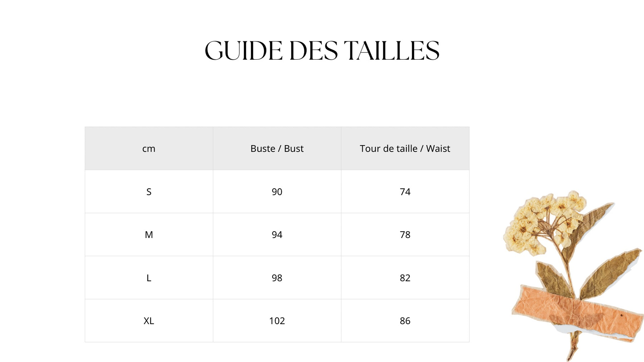This screenshot has width=644, height=362.
Task: Click the bust value 98
Action: [x=277, y=278]
